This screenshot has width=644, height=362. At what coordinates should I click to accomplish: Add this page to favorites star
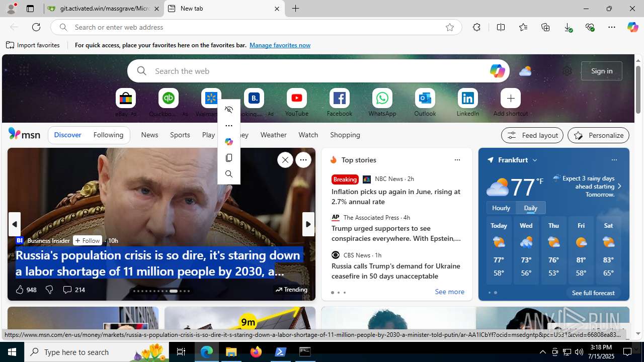450,27
